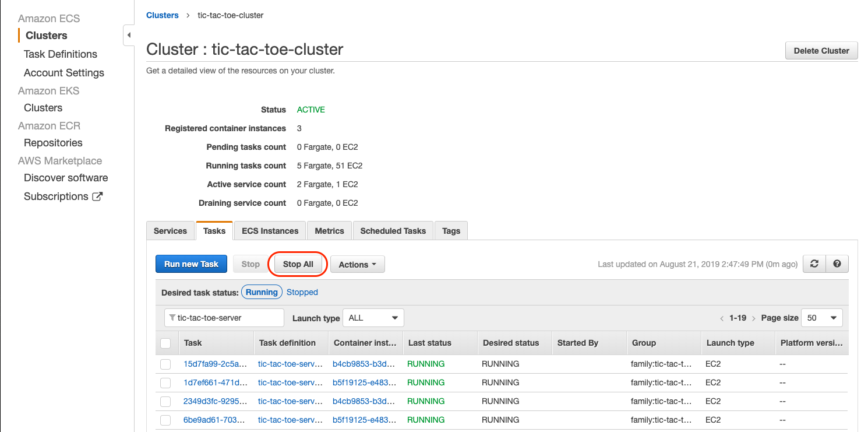Open task link 1d7ef661-471d

coord(215,382)
